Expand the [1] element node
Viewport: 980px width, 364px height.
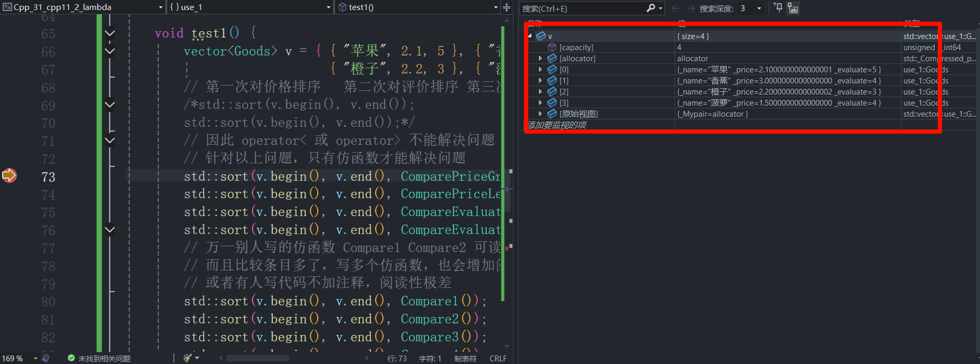[x=540, y=80]
